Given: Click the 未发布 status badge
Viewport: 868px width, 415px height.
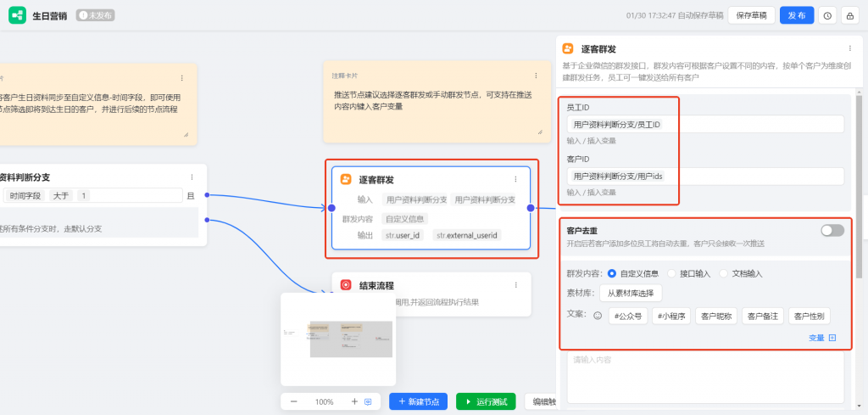Looking at the screenshot, I should point(95,15).
